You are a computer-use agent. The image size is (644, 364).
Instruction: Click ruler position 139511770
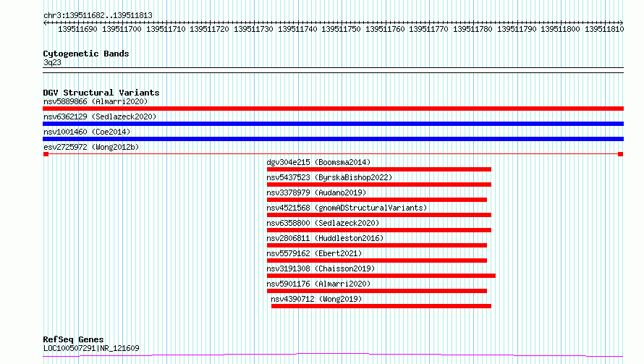(x=429, y=29)
